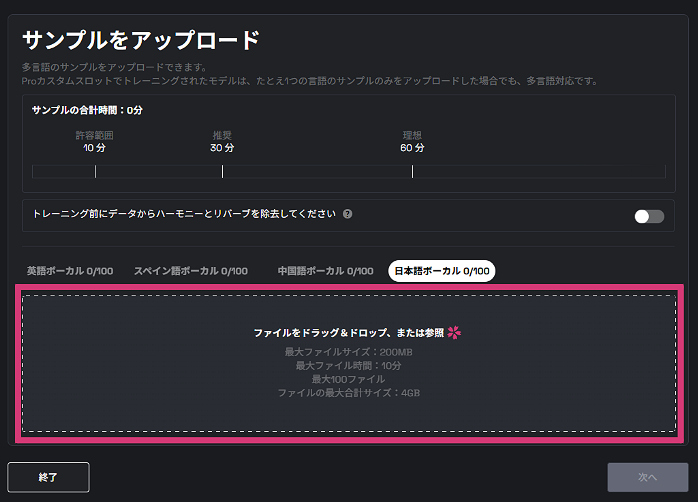This screenshot has height=502, width=698.
Task: Click the サンプルの合計時間 label
Action: click(86, 110)
